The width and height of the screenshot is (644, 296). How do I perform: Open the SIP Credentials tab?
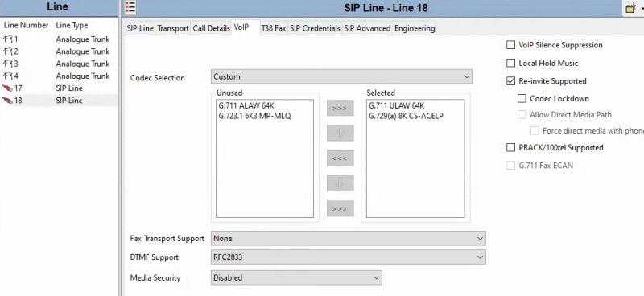coord(315,28)
